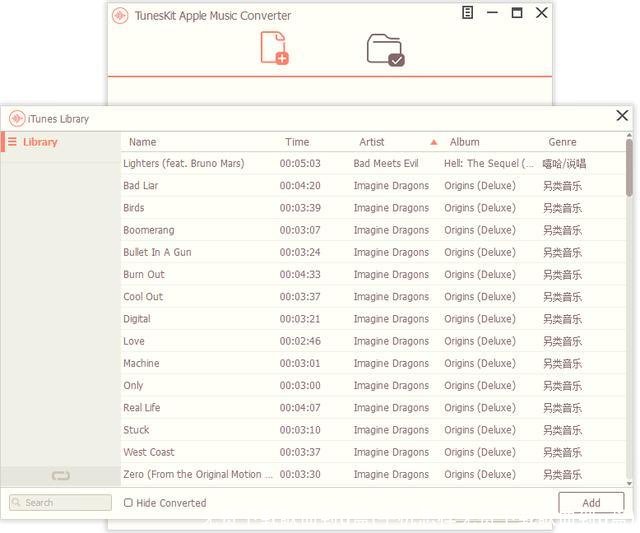Click the iTunes Library logo icon
Viewport: 640px width, 533px height.
click(x=17, y=119)
